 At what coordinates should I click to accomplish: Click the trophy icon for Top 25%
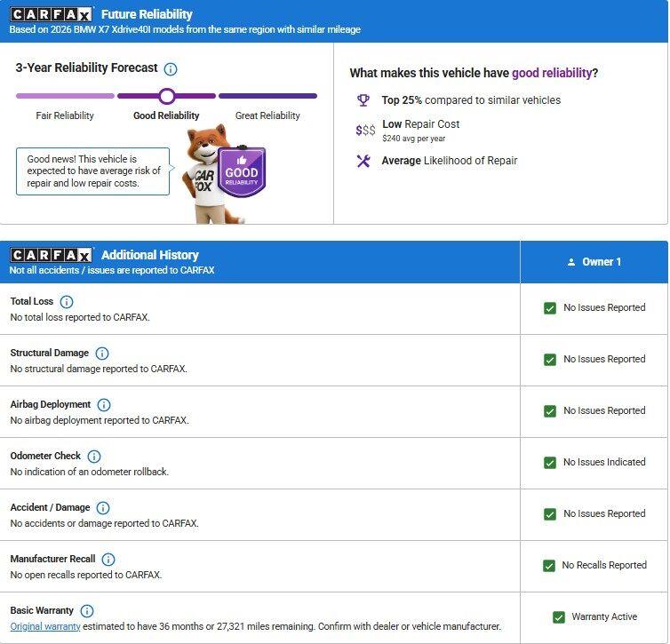pos(363,100)
